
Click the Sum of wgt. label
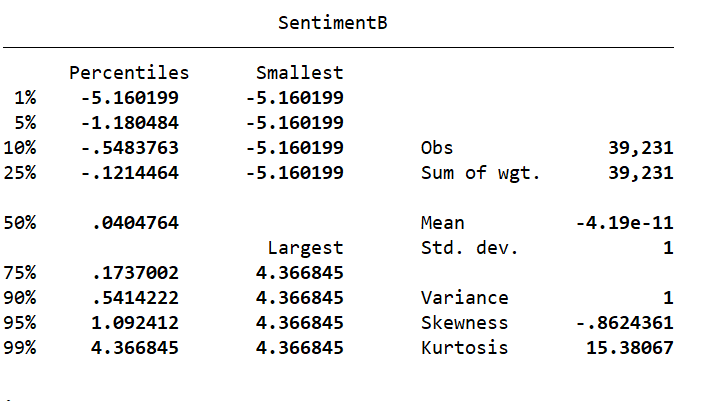[x=480, y=173]
